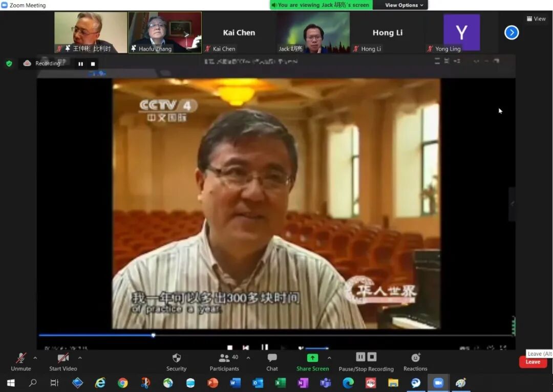Turn on camera with Start Video
Screen dimensions: 553x392
(x=63, y=362)
